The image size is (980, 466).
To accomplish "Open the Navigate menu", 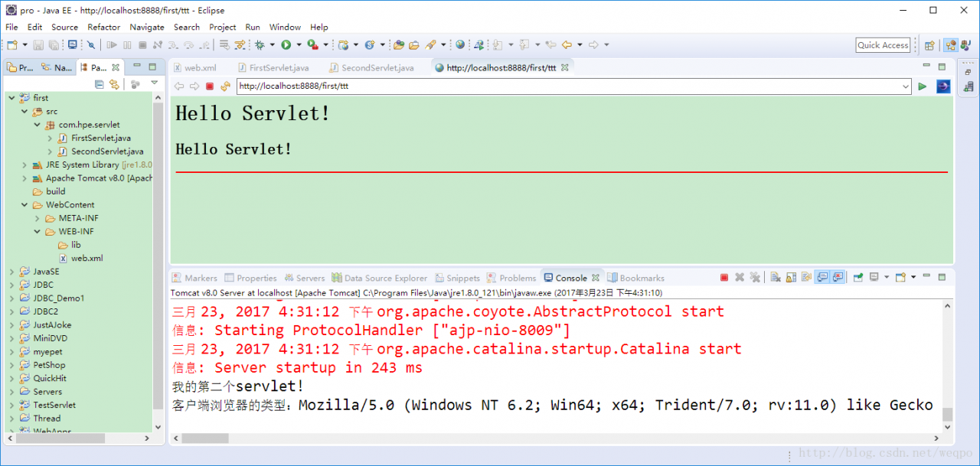I will coord(147,27).
